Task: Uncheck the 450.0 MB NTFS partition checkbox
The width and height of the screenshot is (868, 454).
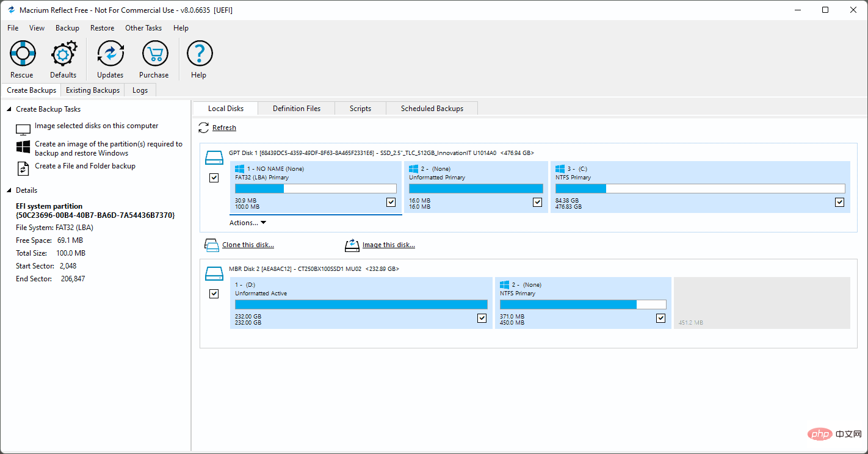Action: click(x=660, y=318)
